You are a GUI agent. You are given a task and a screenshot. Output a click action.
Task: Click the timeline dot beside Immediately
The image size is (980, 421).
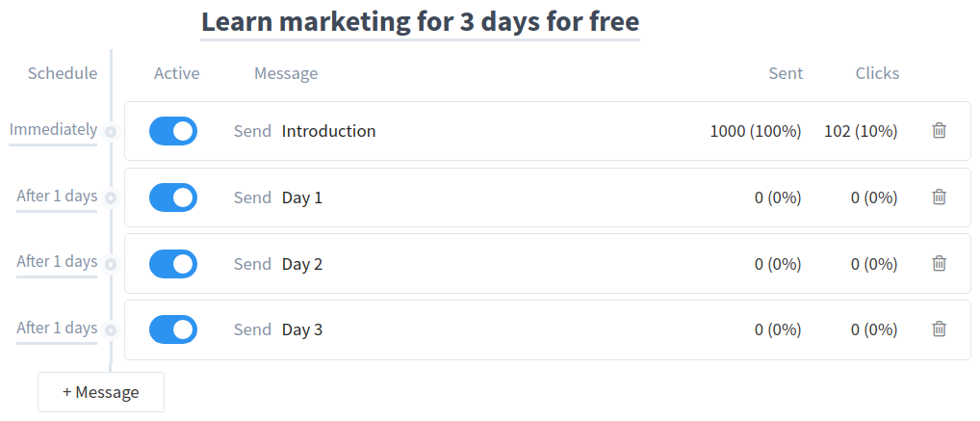(111, 132)
